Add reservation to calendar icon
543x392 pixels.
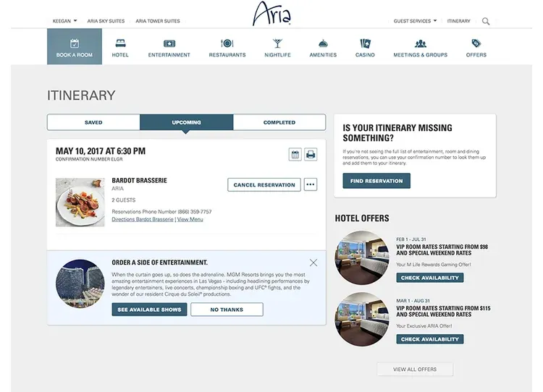[x=295, y=154]
